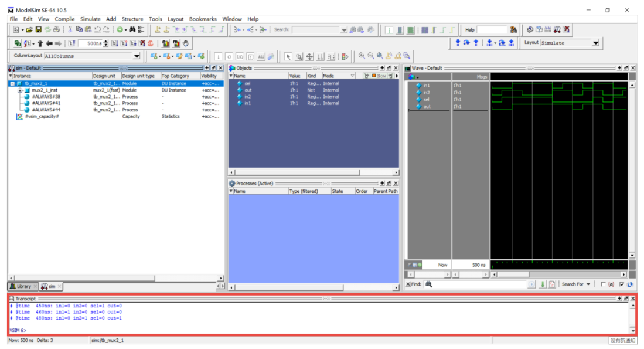644x349 pixels.
Task: Click the run length 500ns input field
Action: click(x=90, y=43)
